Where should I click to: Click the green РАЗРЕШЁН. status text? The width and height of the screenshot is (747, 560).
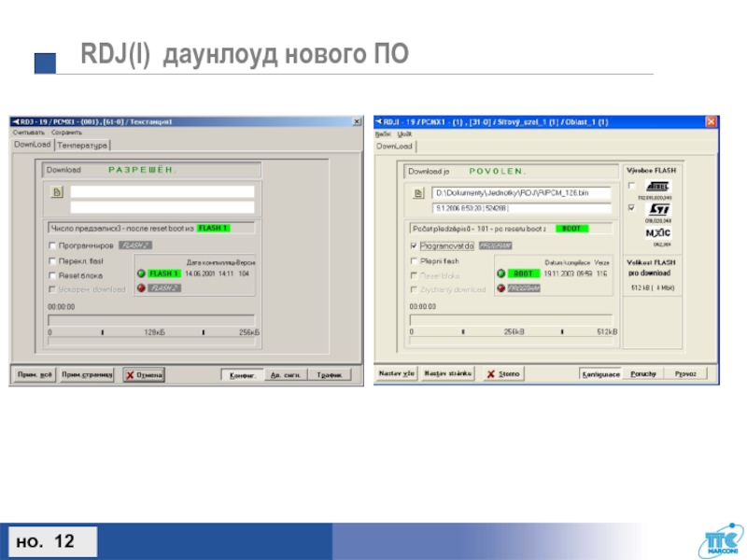pos(142,170)
